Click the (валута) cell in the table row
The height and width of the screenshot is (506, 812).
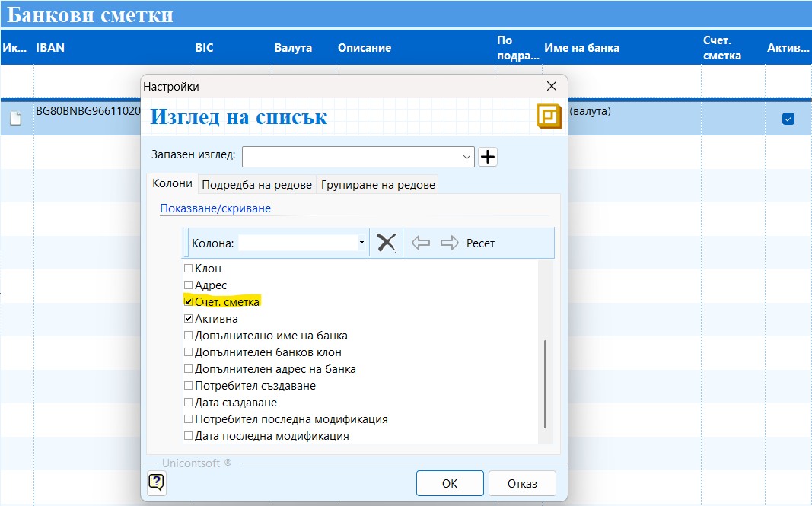(590, 111)
